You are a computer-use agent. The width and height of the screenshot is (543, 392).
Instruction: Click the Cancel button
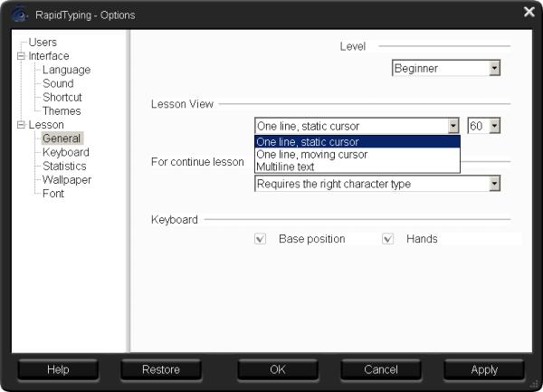381,369
